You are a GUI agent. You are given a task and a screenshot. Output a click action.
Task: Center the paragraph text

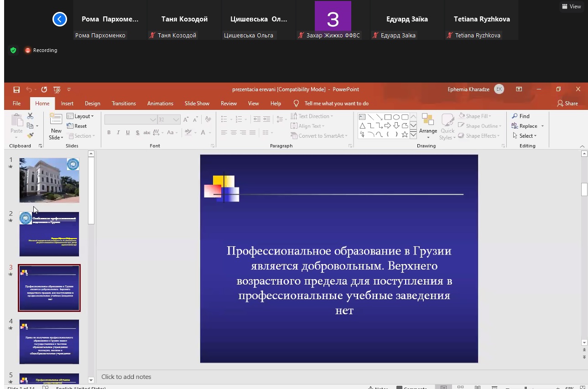coord(234,133)
